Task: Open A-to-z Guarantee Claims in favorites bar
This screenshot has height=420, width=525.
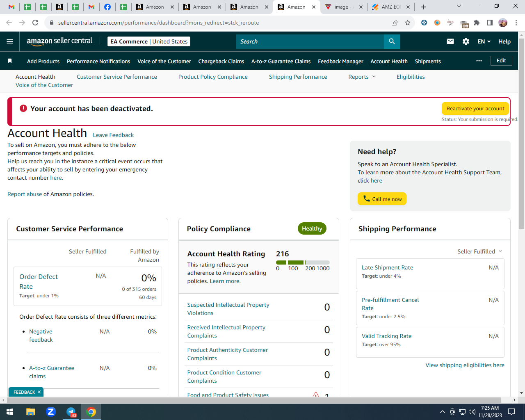Action: pyautogui.click(x=281, y=61)
